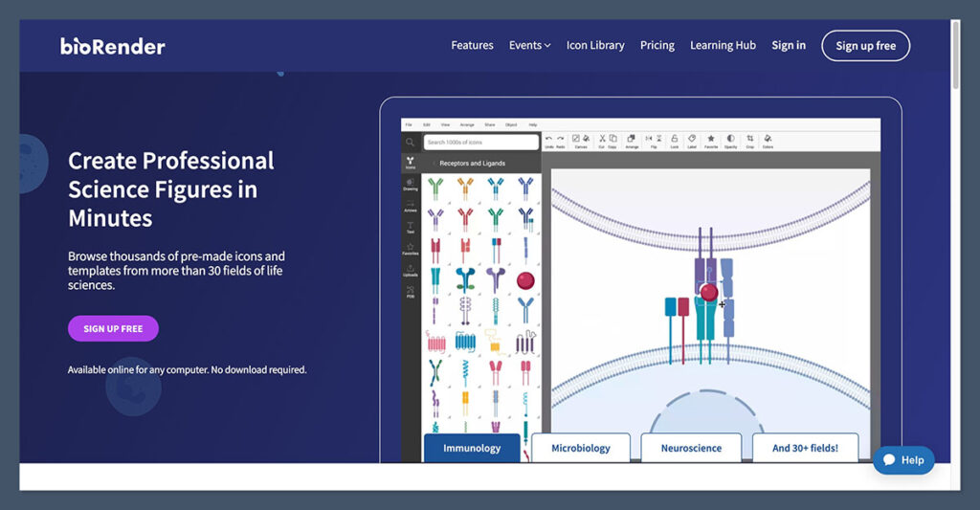Go to the Icon Library page
The width and height of the screenshot is (980, 510).
595,45
